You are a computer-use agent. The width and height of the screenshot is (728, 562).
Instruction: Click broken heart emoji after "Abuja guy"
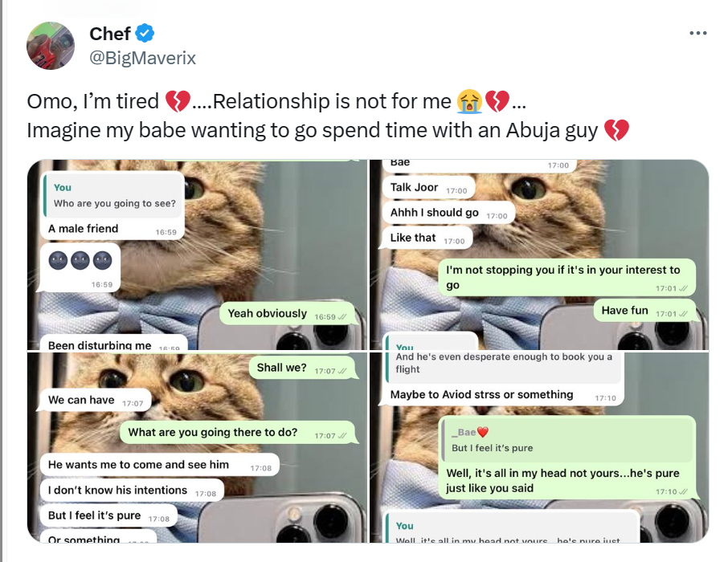point(616,130)
